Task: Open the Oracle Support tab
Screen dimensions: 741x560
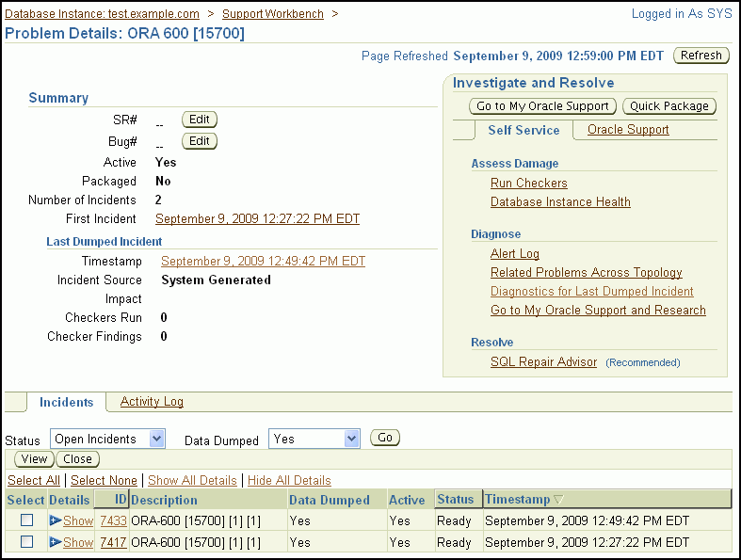Action: pyautogui.click(x=628, y=130)
